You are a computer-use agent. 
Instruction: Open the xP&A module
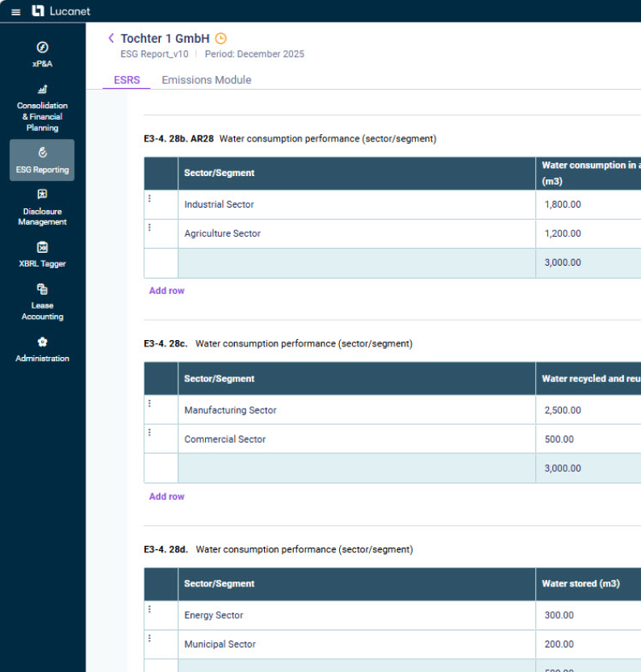click(42, 54)
